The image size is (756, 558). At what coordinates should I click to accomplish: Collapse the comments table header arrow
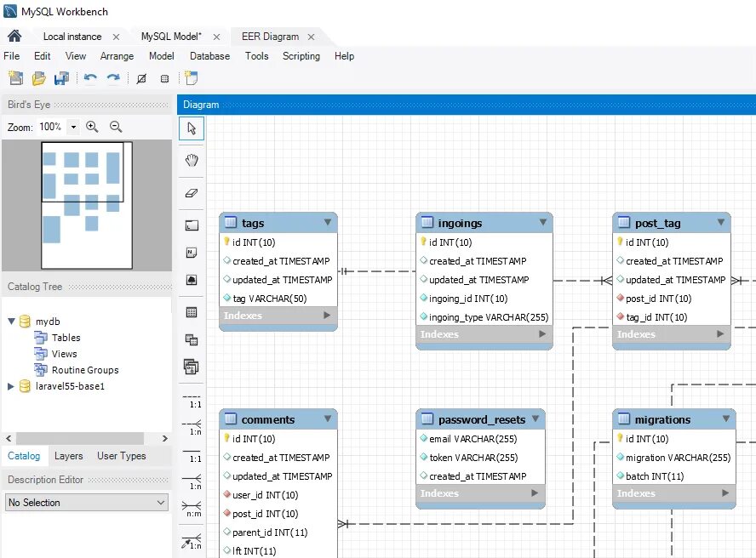coord(328,418)
